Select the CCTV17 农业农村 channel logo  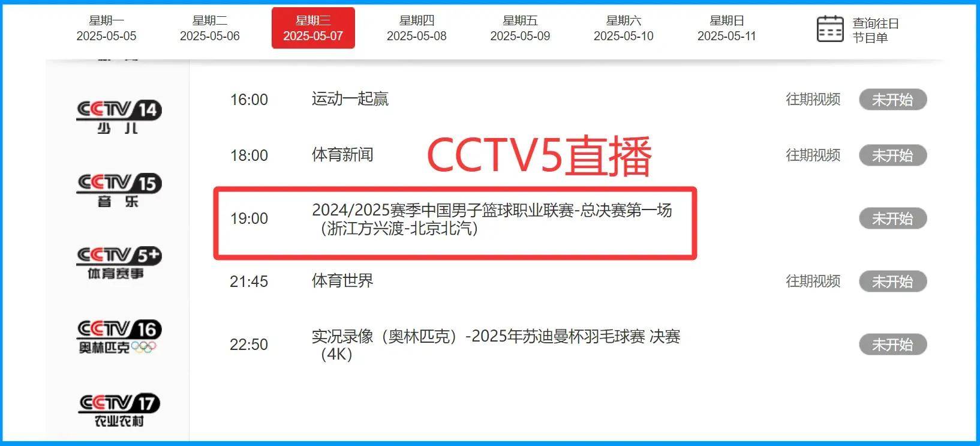(x=119, y=410)
